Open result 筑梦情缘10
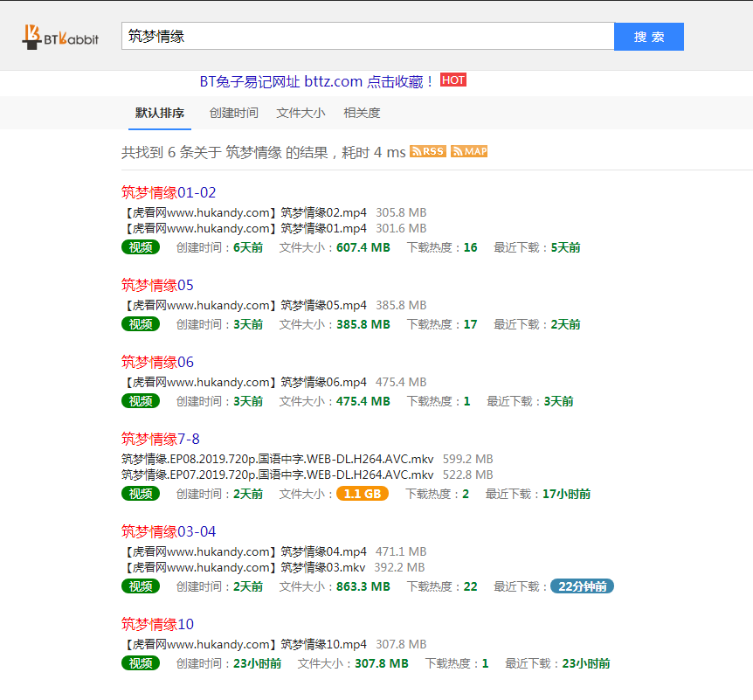 (157, 625)
